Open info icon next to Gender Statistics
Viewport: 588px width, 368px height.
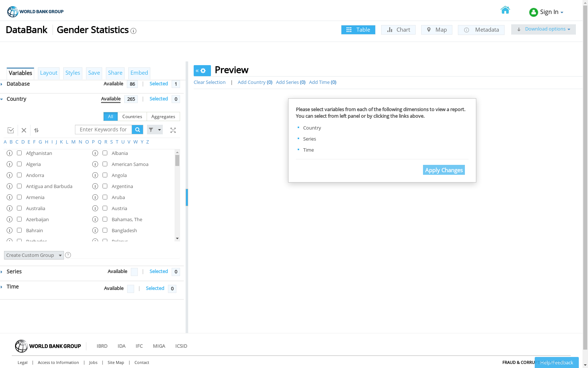pos(133,31)
